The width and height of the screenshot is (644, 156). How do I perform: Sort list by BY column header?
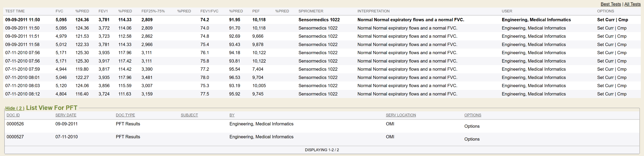click(232, 115)
